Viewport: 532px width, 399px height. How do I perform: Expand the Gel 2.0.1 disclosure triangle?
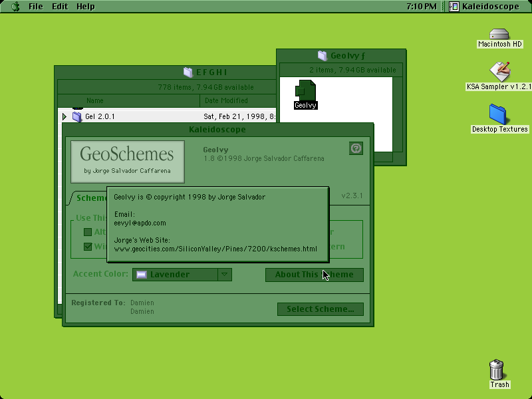65,117
